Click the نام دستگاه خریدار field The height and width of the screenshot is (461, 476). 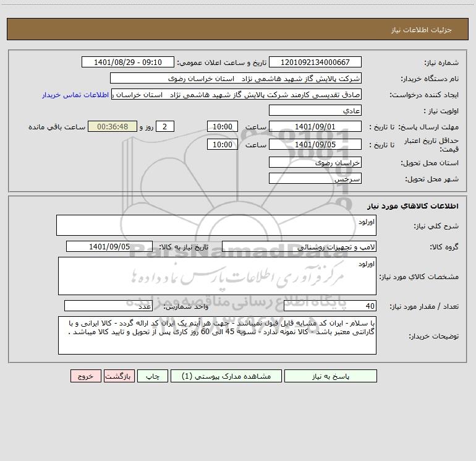point(236,79)
